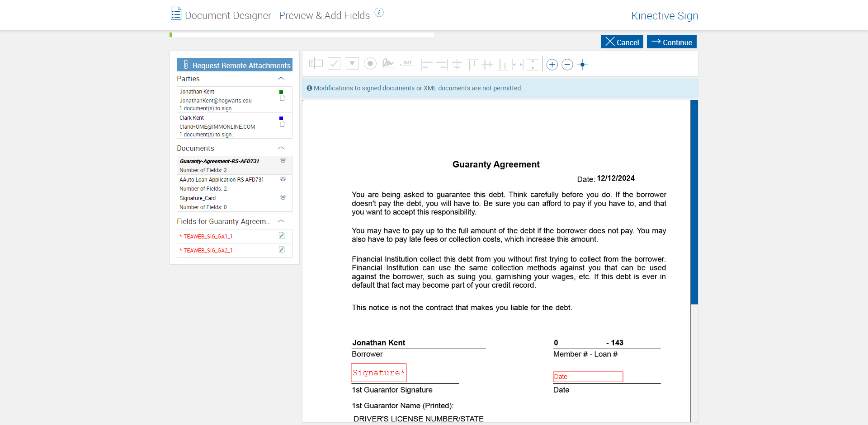
Task: Zoom out with the minus circle icon
Action: pos(567,65)
